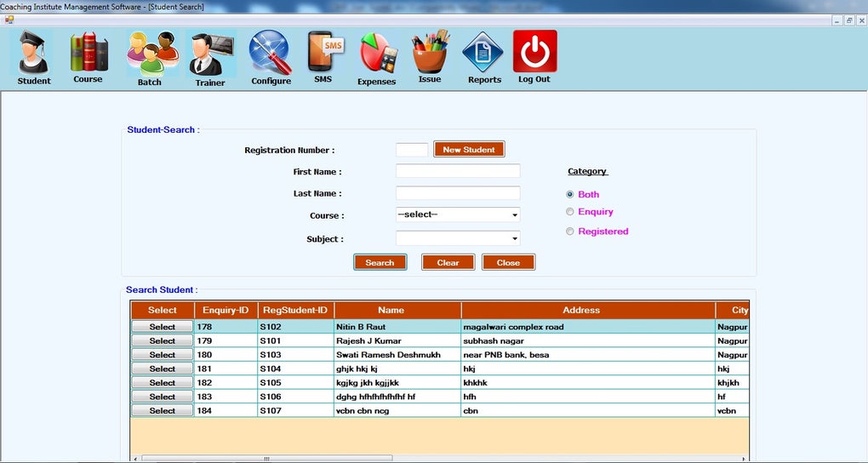
Task: Open the Issue stationery icon
Action: (x=431, y=52)
